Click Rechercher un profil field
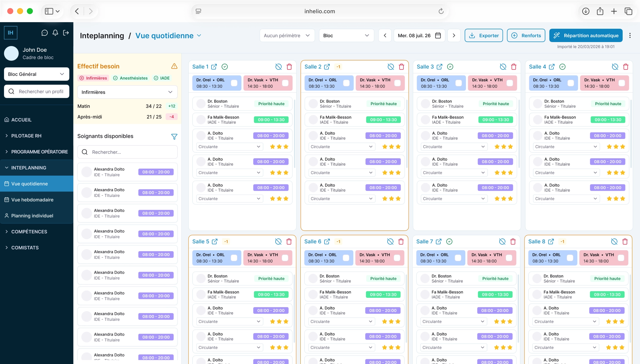 (36, 91)
